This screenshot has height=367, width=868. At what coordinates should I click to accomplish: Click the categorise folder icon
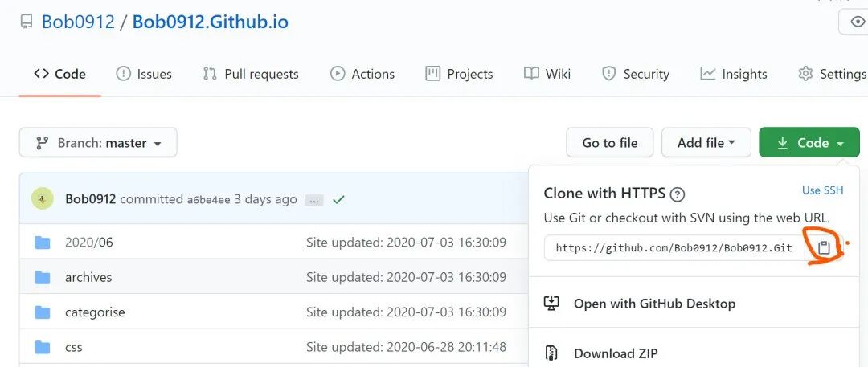pyautogui.click(x=42, y=312)
